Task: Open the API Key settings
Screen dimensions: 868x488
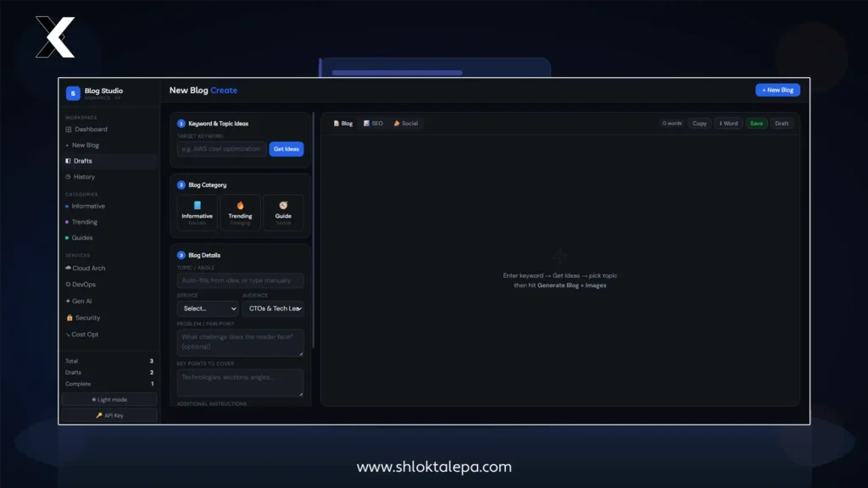Action: tap(109, 415)
